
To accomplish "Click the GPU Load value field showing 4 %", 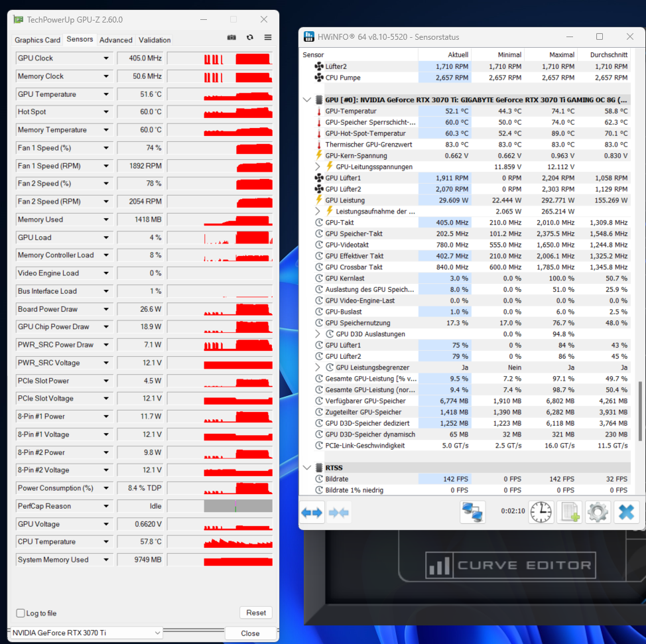I will (140, 237).
